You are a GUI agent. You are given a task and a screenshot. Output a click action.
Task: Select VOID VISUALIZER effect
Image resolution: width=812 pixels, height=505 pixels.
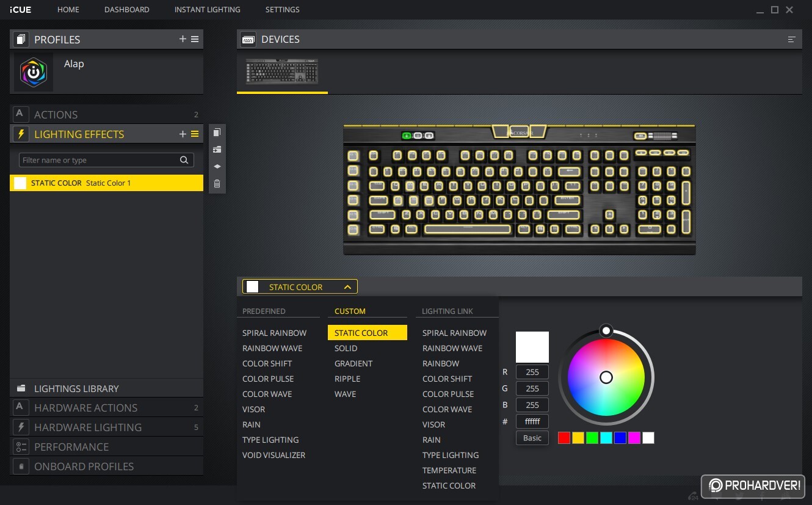pyautogui.click(x=274, y=455)
